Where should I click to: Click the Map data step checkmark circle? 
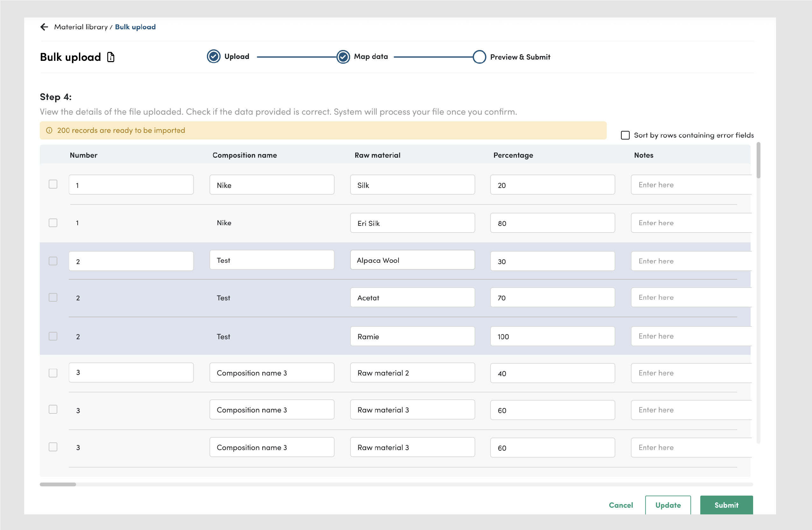tap(343, 57)
